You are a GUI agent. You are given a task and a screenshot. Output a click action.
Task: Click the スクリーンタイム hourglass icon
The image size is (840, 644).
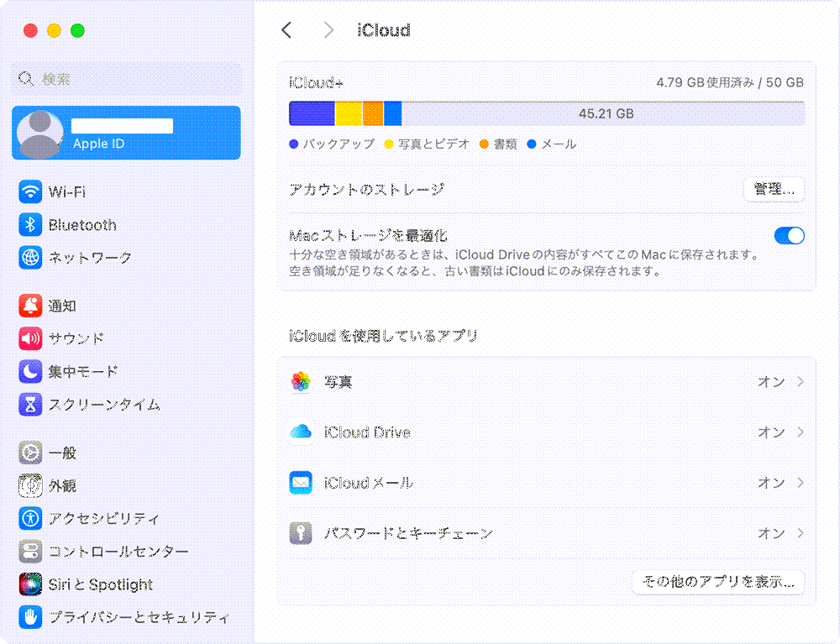(x=30, y=404)
